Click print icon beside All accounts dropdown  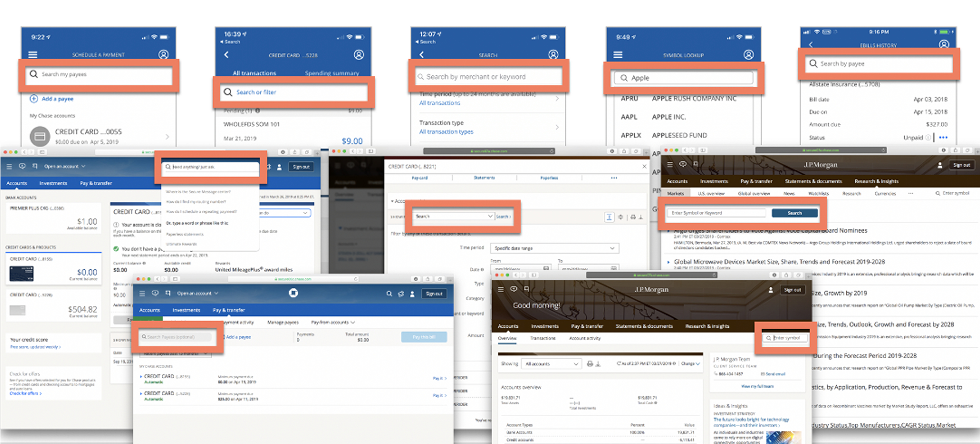click(590, 364)
